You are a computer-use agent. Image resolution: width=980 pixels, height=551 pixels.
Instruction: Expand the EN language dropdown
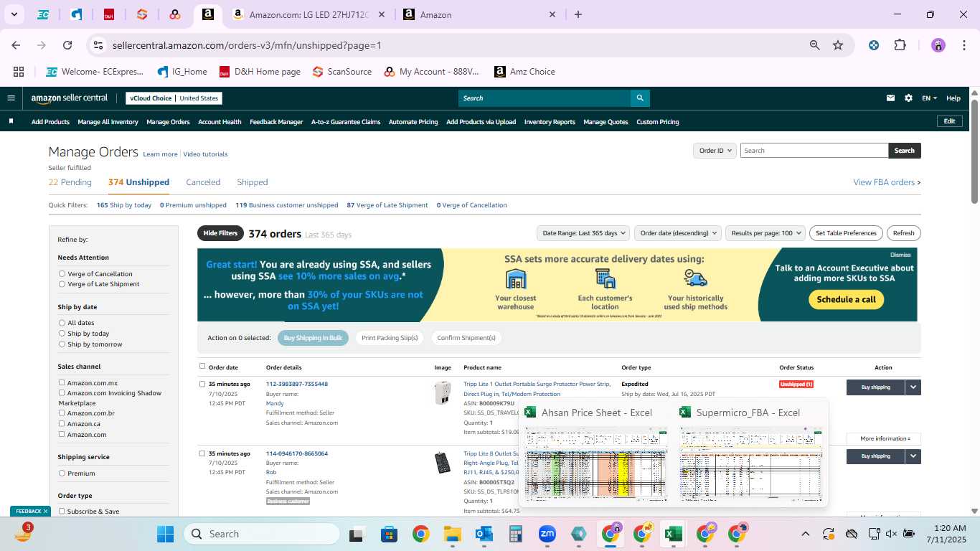pos(930,98)
